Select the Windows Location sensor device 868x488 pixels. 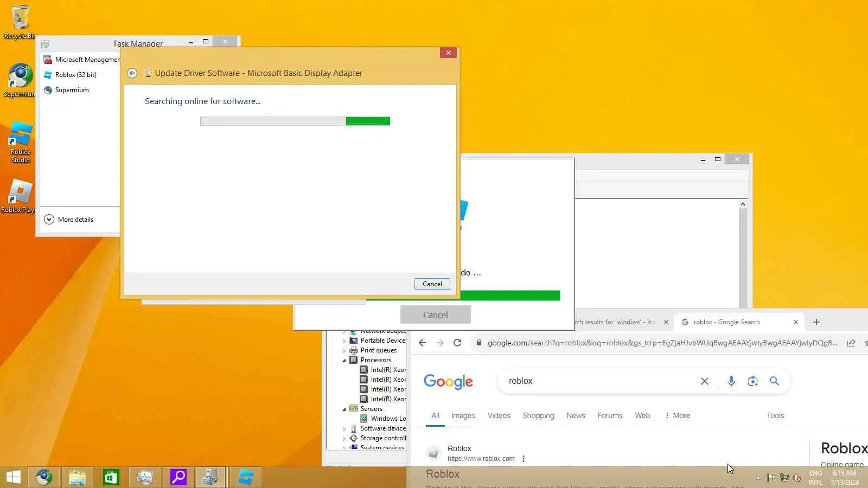point(383,419)
